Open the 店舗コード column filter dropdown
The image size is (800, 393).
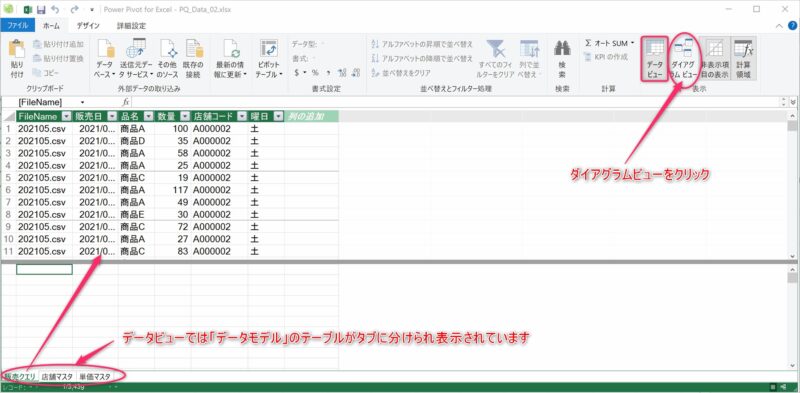pos(242,116)
